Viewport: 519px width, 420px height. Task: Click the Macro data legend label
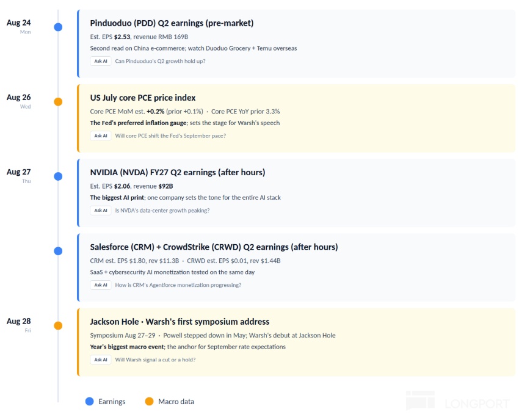(x=176, y=402)
